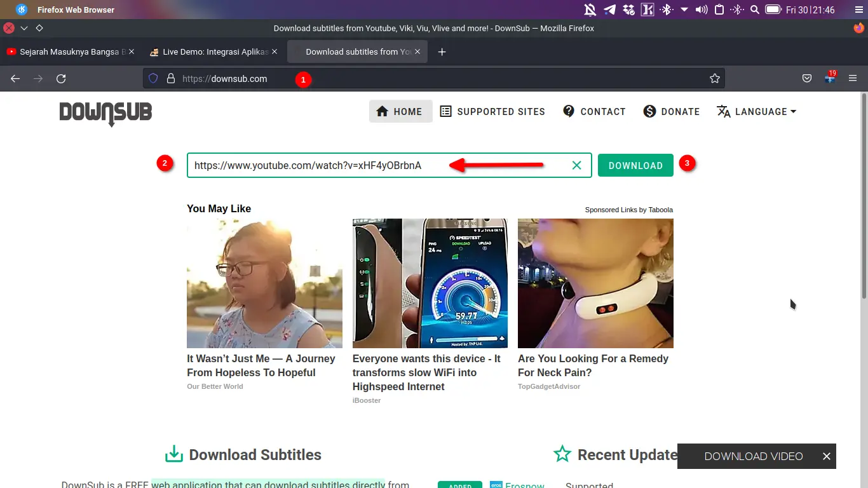This screenshot has height=488, width=868.
Task: Open 'Everyone wants this device' ad link
Action: pyautogui.click(x=426, y=372)
